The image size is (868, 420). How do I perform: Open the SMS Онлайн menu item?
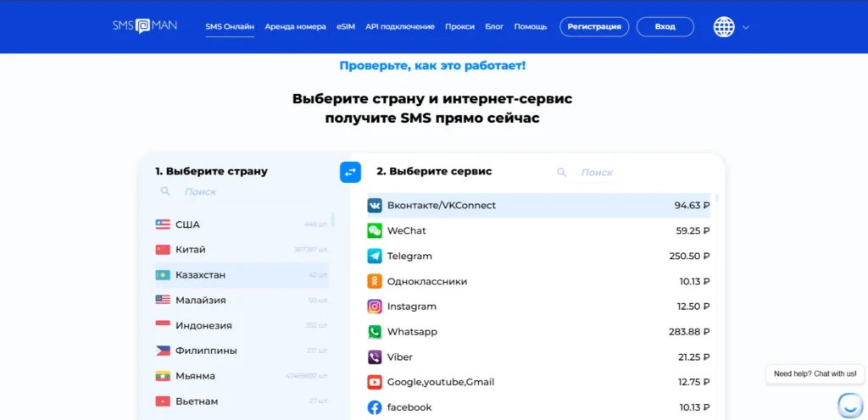[230, 26]
